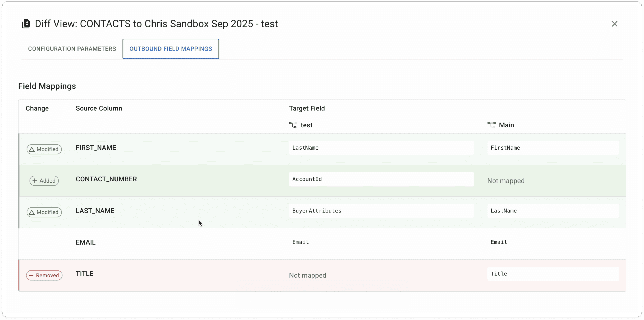Click the LastName target field in test
Viewport: 644px width, 320px height.
click(381, 148)
